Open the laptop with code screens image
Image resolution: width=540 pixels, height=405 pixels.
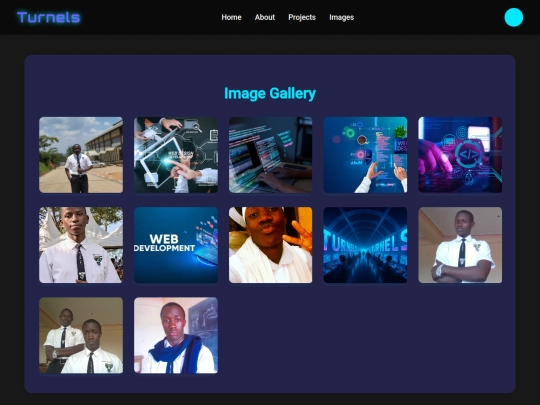(x=270, y=155)
